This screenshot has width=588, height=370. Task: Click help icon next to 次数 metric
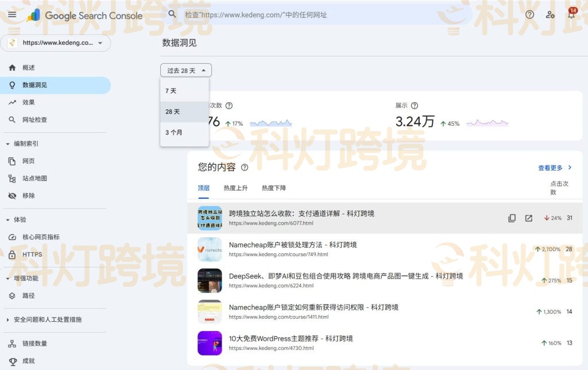pos(229,106)
